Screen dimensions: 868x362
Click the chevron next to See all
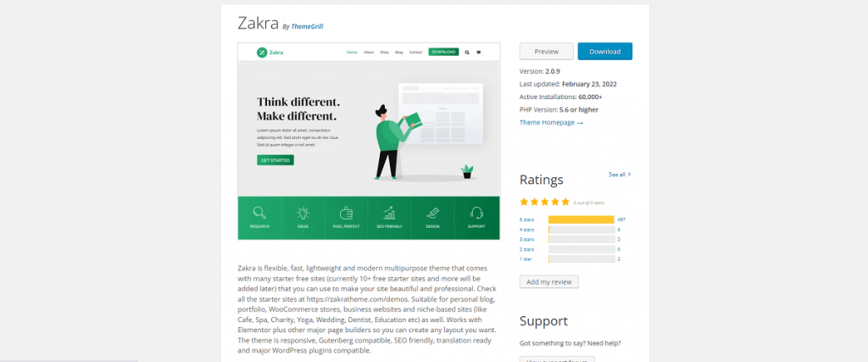tap(630, 175)
